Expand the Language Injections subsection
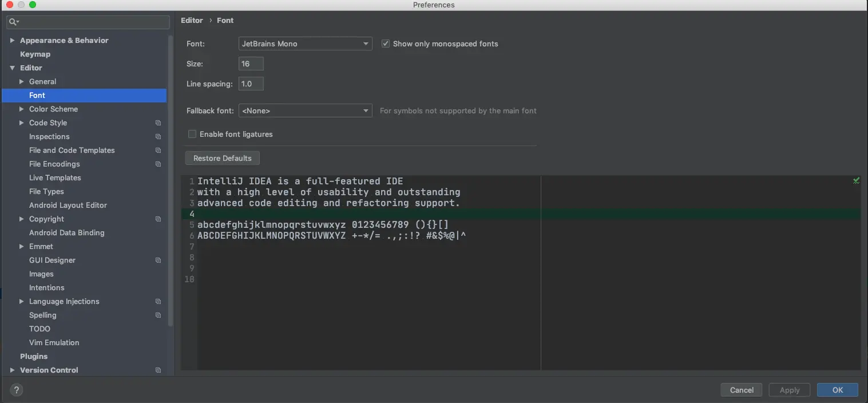This screenshot has width=868, height=403. tap(22, 302)
